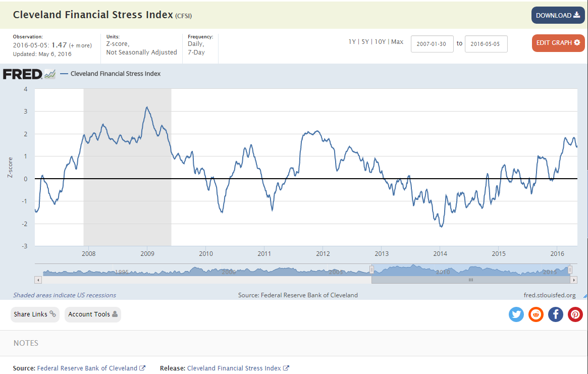588x374 pixels.
Task: Click the fred.stlouisfed.org text
Action: (549, 295)
